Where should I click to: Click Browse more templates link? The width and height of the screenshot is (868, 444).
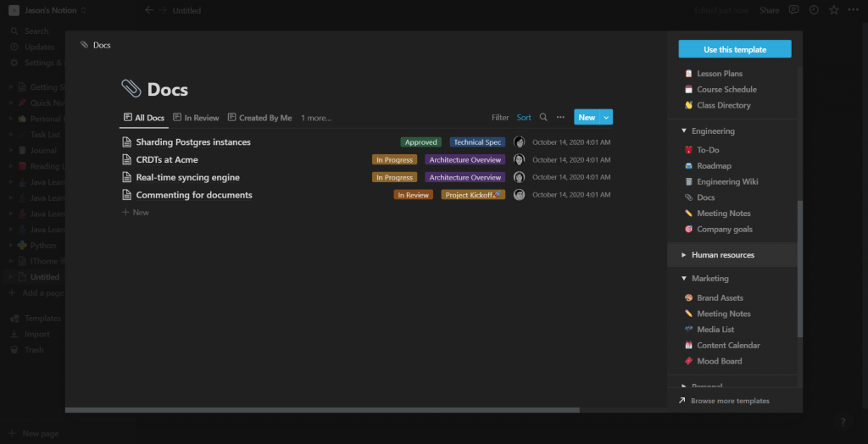pyautogui.click(x=730, y=401)
